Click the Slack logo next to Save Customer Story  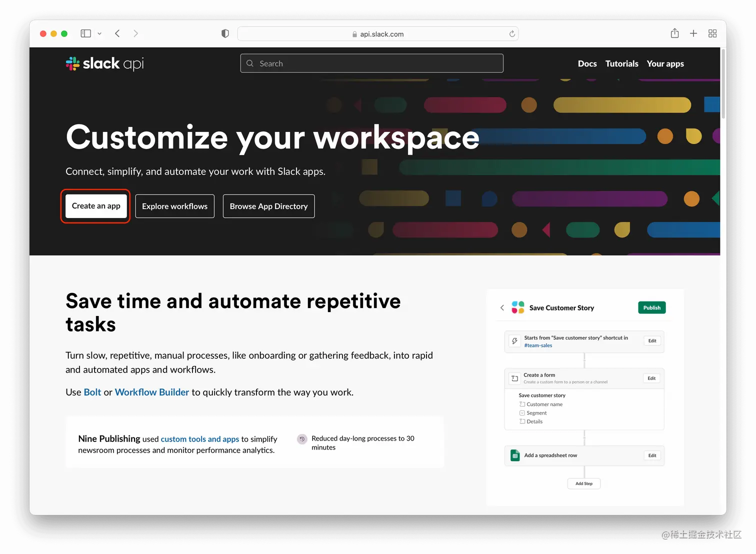[518, 307]
